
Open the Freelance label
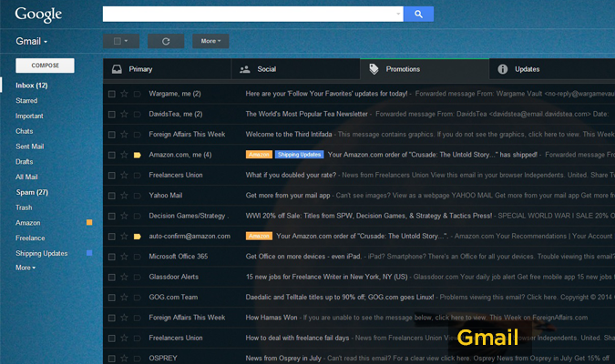(30, 238)
